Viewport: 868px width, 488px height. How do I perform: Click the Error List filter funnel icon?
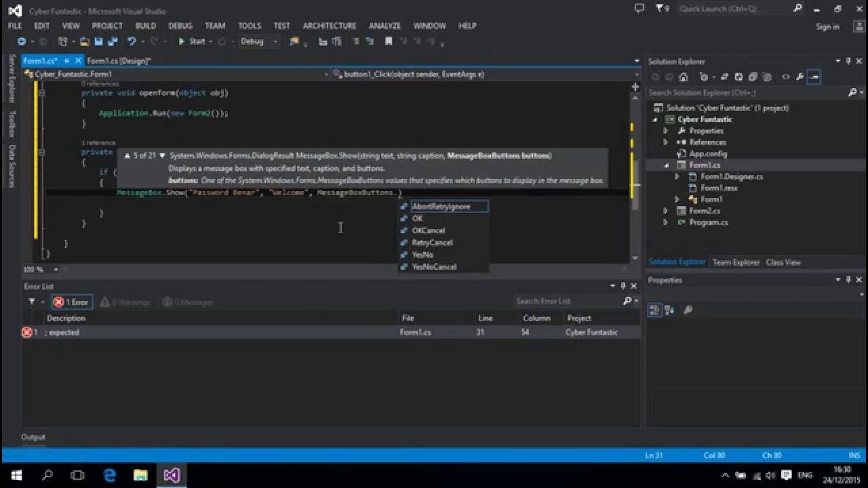pyautogui.click(x=32, y=302)
